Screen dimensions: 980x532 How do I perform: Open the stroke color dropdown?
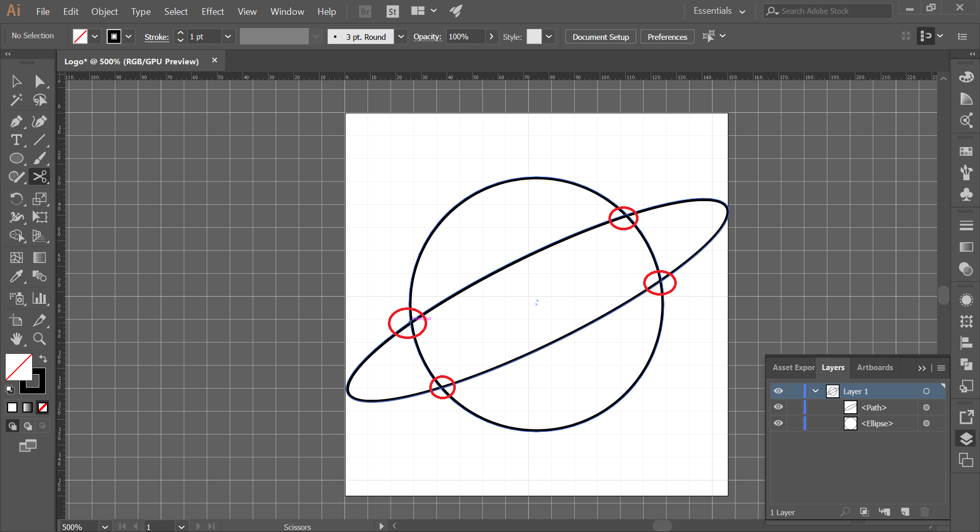pos(129,36)
